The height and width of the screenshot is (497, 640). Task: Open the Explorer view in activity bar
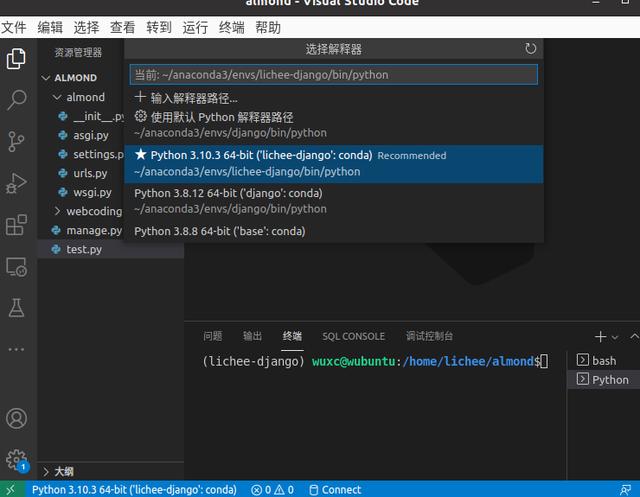16,59
